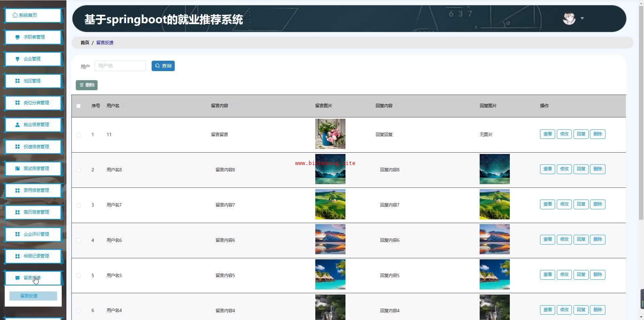Click 查看 in the 用户名8 row
Screen dimensions: 644x320
coord(547,169)
